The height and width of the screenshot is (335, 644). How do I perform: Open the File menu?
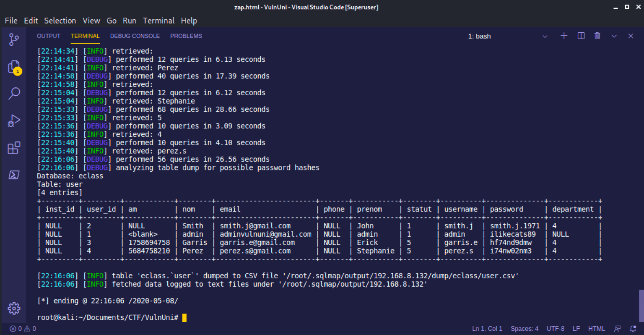pyautogui.click(x=11, y=21)
